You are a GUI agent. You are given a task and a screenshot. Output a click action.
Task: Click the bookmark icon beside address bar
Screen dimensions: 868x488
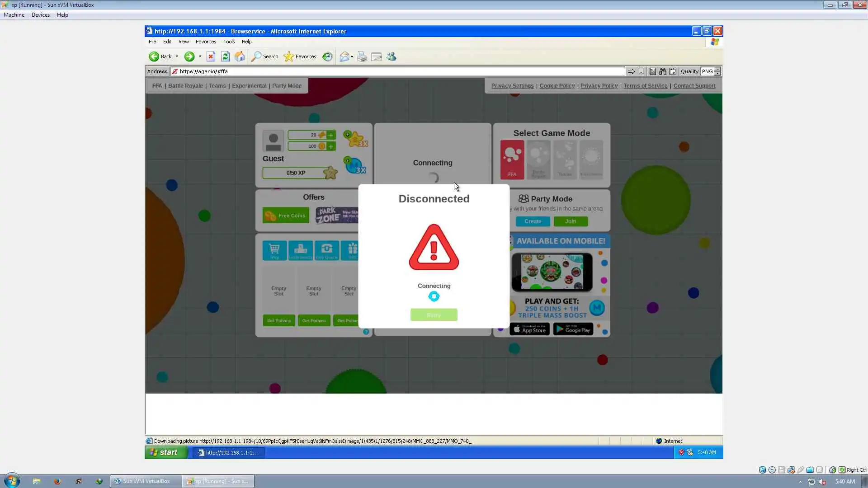click(641, 71)
